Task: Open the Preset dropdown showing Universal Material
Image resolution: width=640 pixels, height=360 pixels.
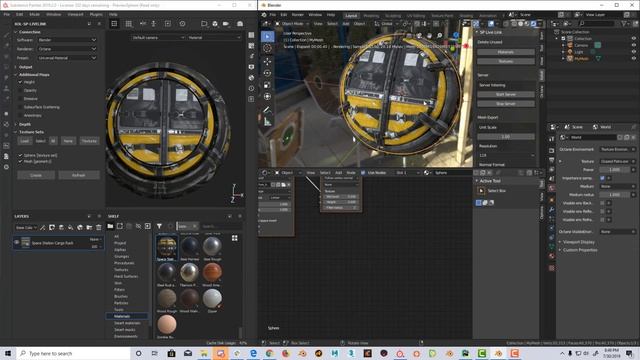Action: point(67,58)
